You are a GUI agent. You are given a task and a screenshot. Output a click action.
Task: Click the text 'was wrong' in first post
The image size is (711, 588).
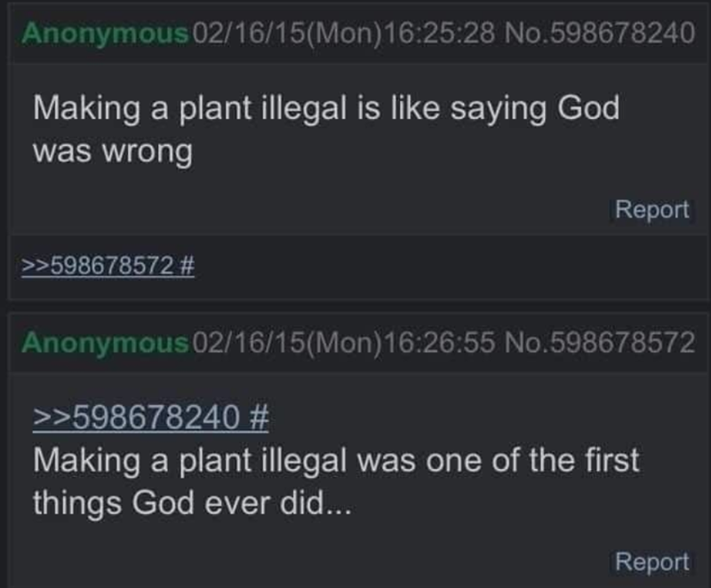coord(112,149)
